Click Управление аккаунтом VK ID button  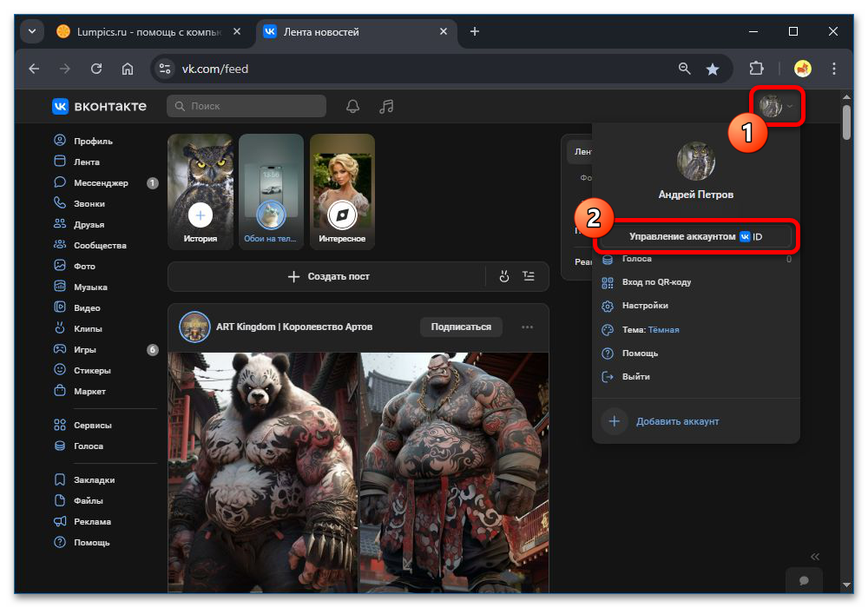[x=696, y=236]
